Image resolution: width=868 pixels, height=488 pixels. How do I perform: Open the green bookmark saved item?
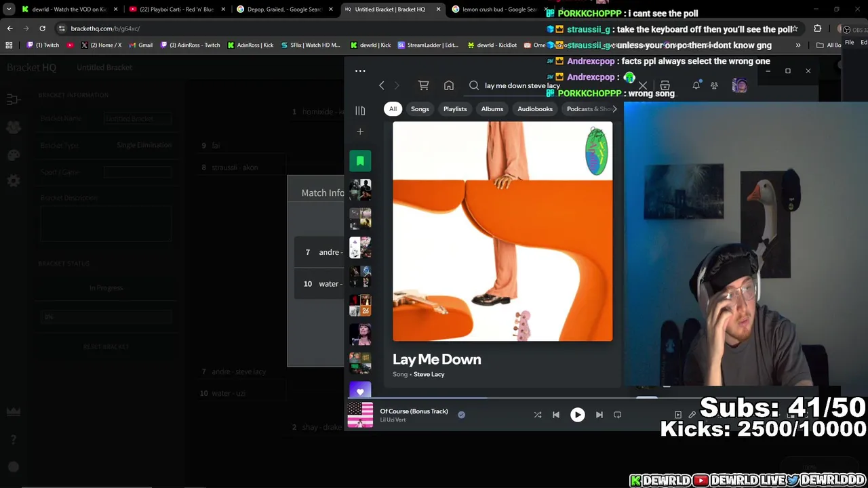click(360, 161)
